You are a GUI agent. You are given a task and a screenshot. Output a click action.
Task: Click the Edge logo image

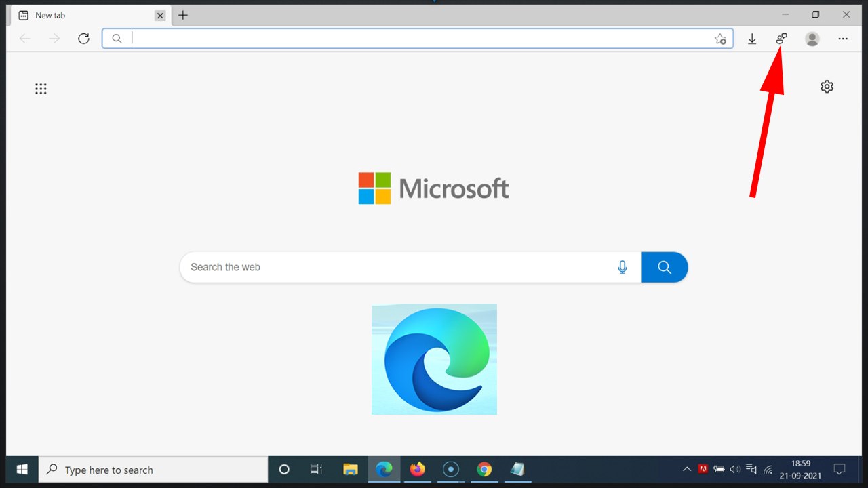[x=434, y=359]
